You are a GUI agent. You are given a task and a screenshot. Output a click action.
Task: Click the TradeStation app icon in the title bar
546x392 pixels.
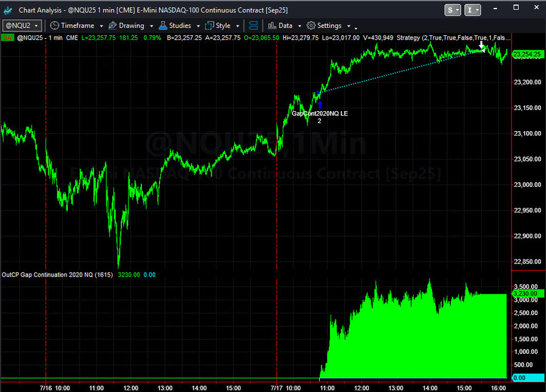[x=8, y=10]
